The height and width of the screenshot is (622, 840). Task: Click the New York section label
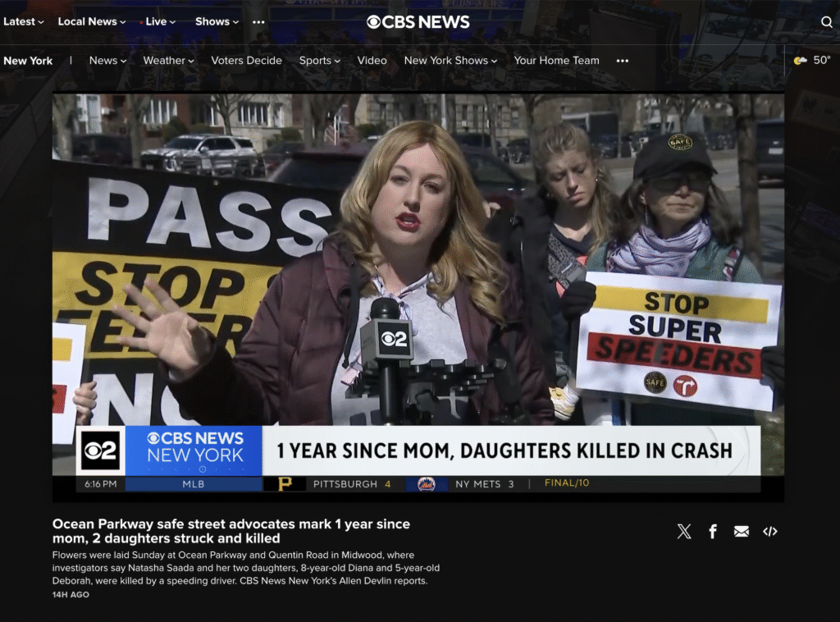point(28,61)
